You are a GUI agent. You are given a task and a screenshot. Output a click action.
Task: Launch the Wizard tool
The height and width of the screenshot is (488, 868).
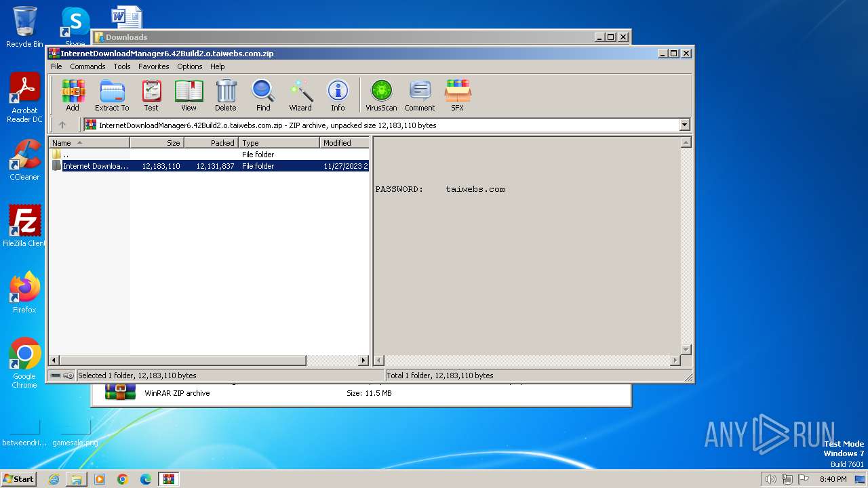click(x=300, y=95)
